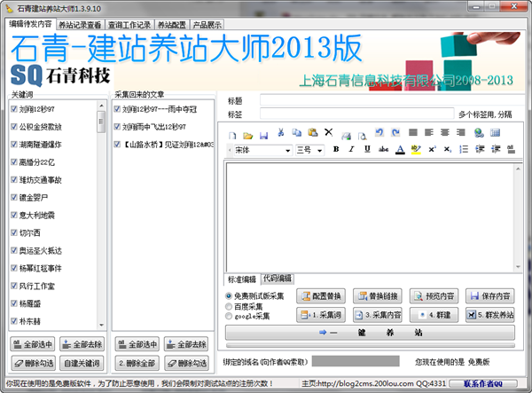This screenshot has width=532, height=393.
Task: Expand the toolbar's left chevron handle
Action: click(x=230, y=150)
